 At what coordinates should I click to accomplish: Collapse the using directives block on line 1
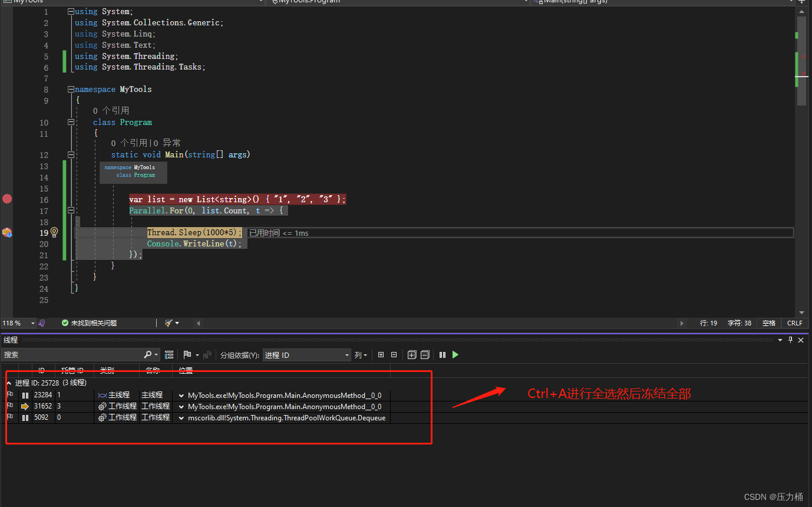point(71,12)
